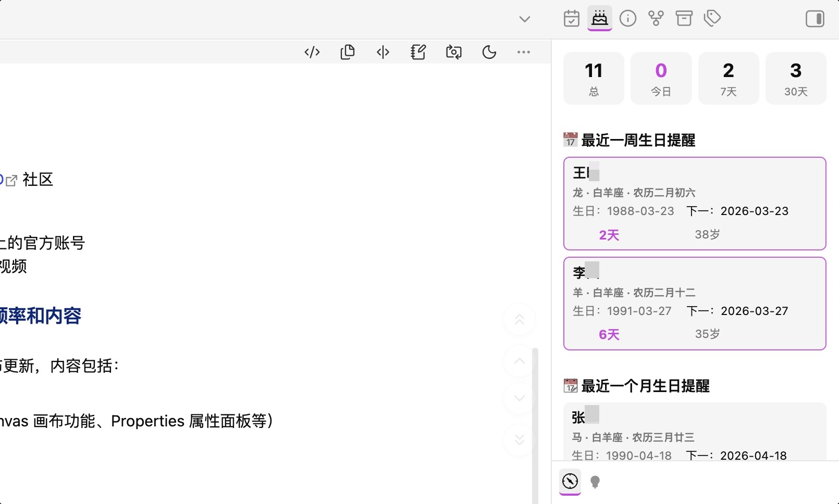This screenshot has width=839, height=504.
Task: Open the calendar check icon tab
Action: [x=572, y=19]
